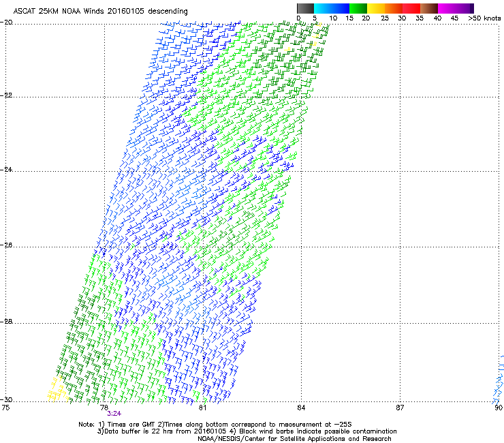
Task: Click the "78" longitude axis label
Action: [104, 408]
